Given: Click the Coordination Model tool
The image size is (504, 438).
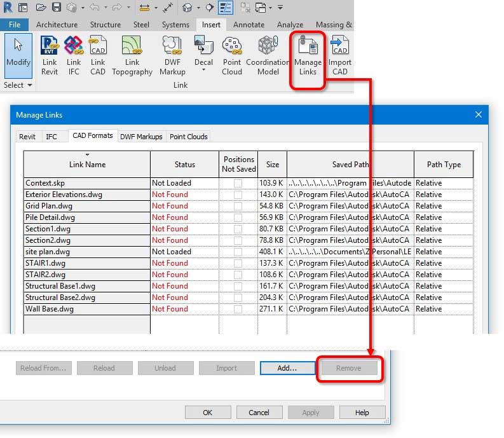Looking at the screenshot, I should click(x=268, y=56).
